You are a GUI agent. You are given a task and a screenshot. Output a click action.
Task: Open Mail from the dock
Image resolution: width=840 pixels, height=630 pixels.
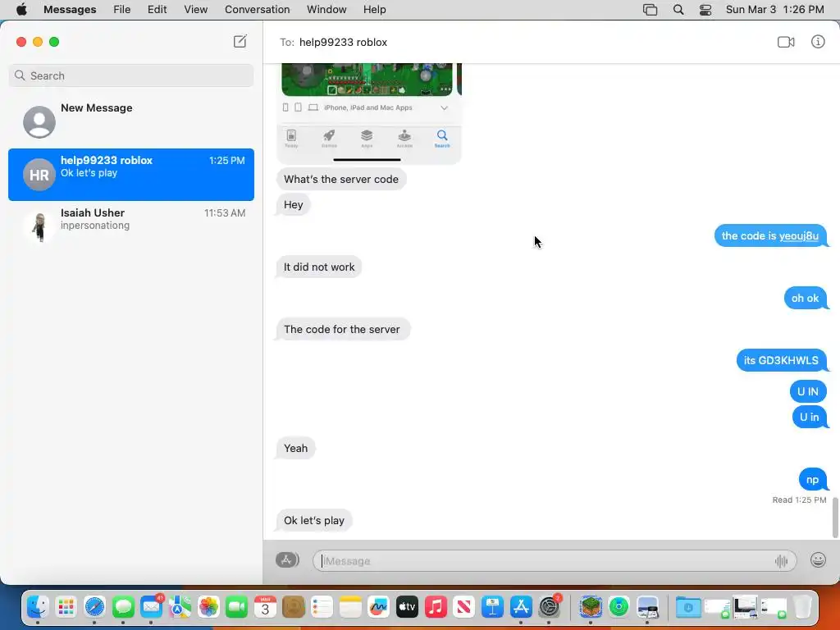pyautogui.click(x=152, y=607)
